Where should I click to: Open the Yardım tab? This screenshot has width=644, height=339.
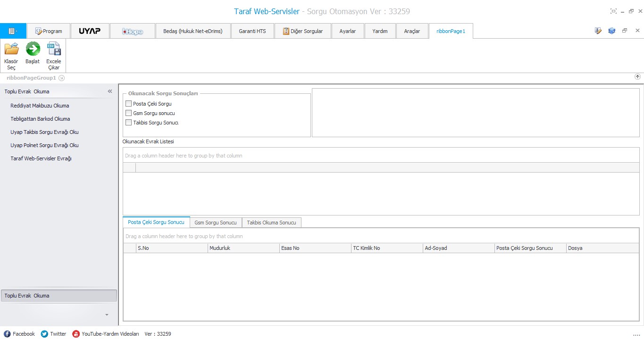(380, 31)
